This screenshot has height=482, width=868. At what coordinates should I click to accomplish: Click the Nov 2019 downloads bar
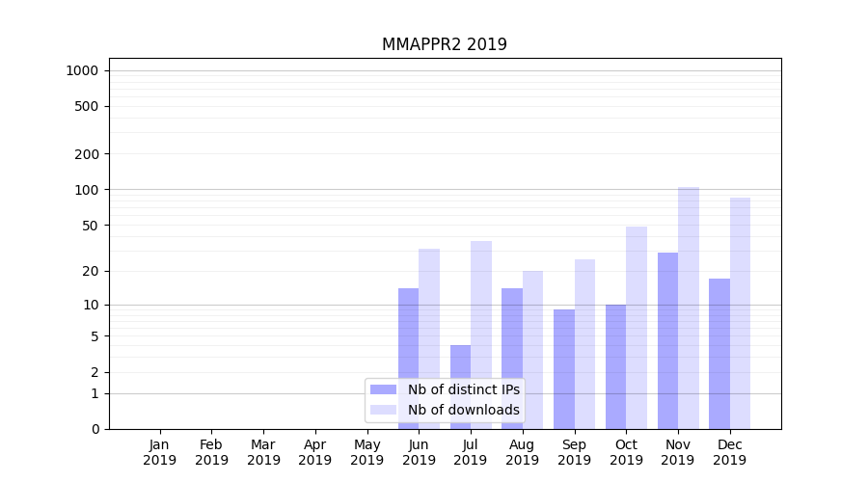pyautogui.click(x=689, y=308)
